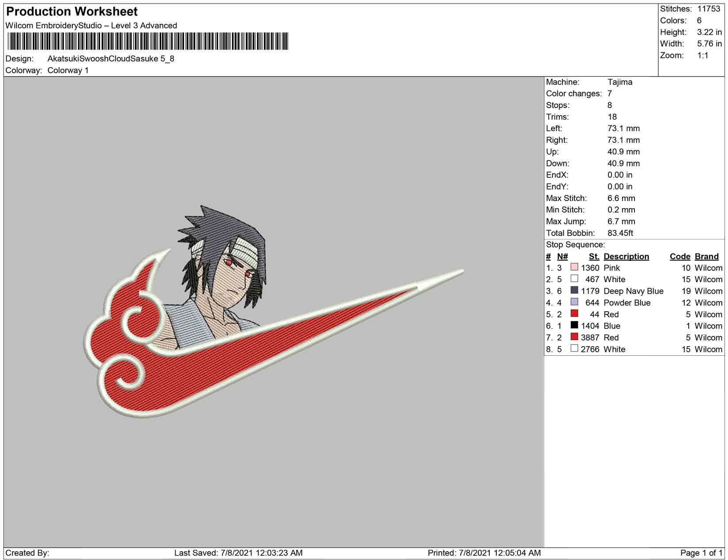Select the design name AkatsukiSwooshCloudSasuke 5_8
Viewport: 728px width, 560px height.
pos(111,59)
